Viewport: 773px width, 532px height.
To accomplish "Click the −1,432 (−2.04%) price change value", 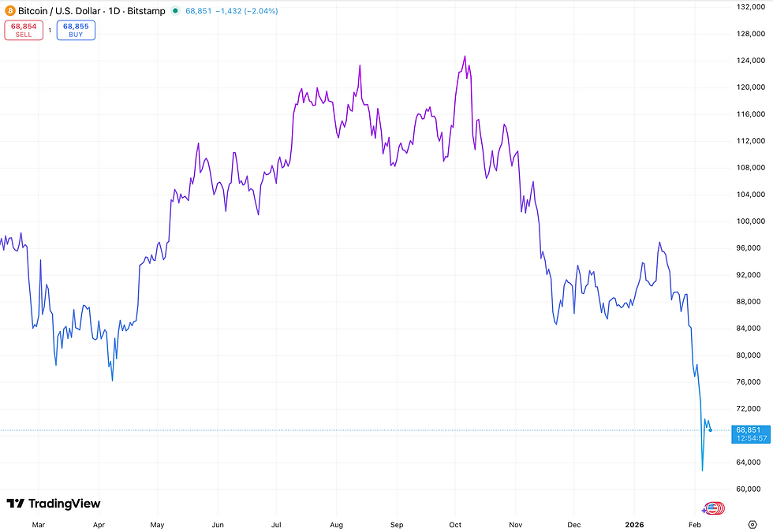I will coord(246,11).
